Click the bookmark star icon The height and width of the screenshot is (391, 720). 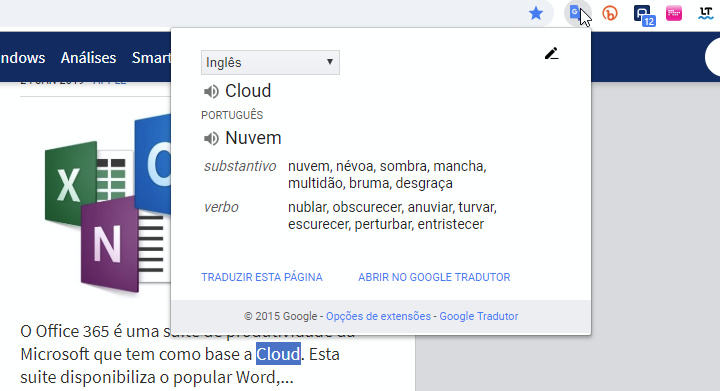pos(536,13)
